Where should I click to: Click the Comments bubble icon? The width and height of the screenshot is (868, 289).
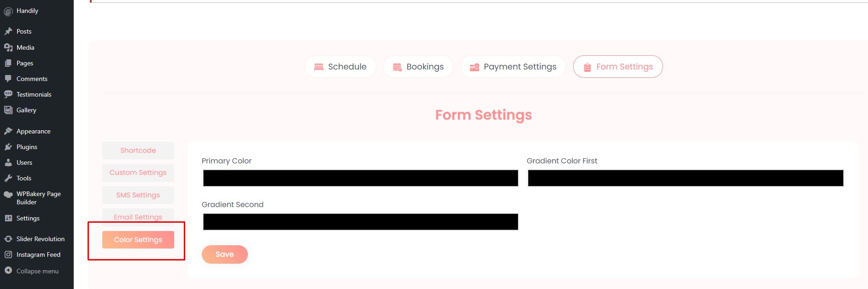click(8, 79)
